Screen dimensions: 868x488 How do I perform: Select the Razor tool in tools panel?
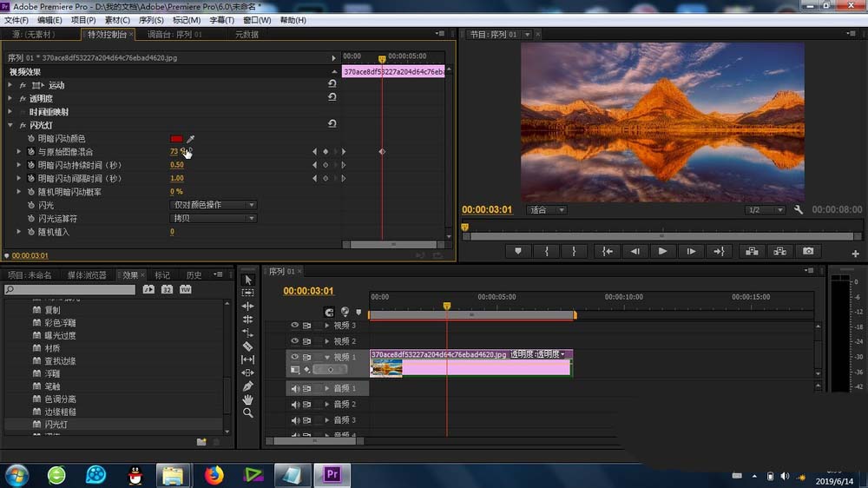tap(247, 346)
